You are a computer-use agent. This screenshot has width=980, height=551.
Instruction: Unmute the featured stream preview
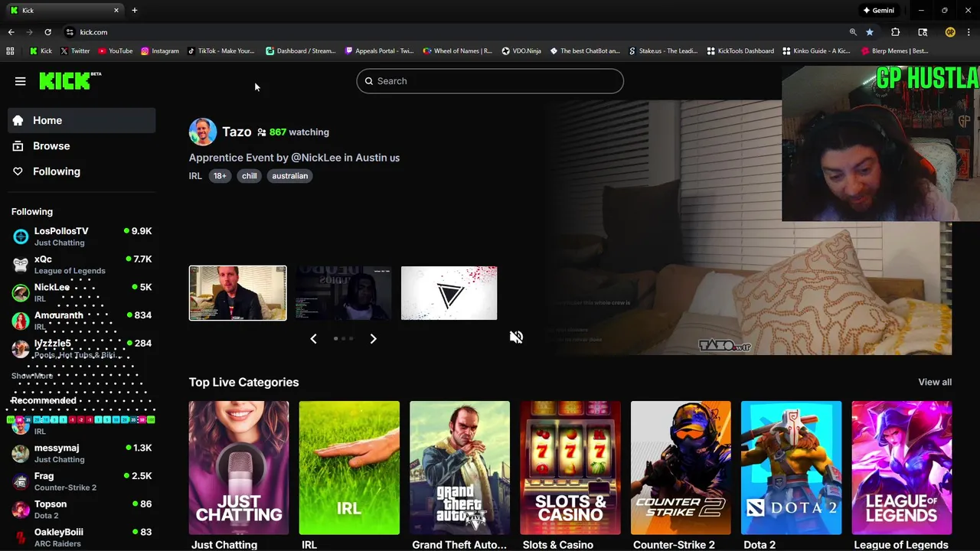pos(517,337)
